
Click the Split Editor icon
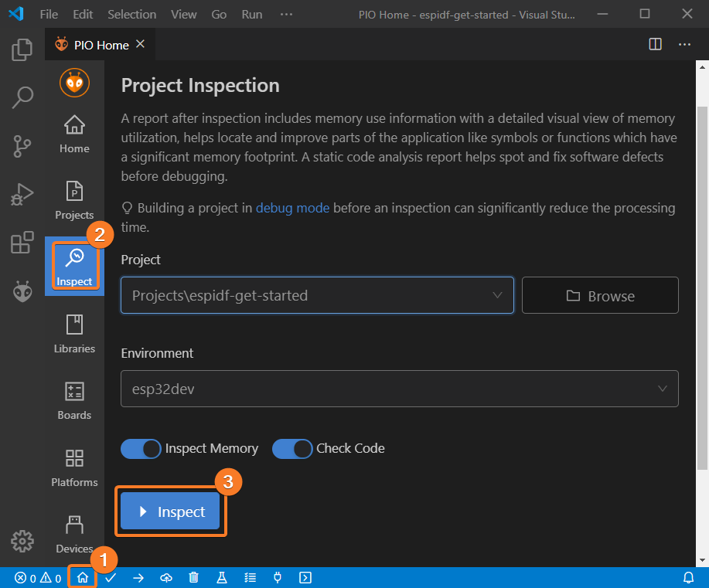[655, 44]
